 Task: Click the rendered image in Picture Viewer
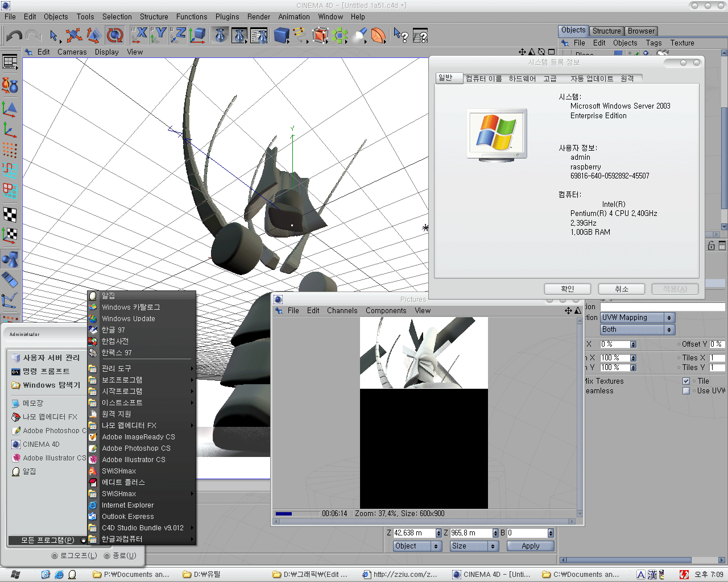424,413
